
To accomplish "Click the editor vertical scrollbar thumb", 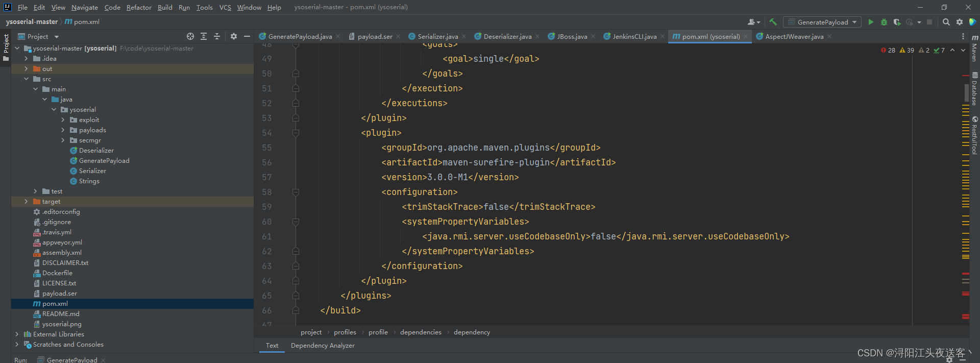I will (x=966, y=92).
